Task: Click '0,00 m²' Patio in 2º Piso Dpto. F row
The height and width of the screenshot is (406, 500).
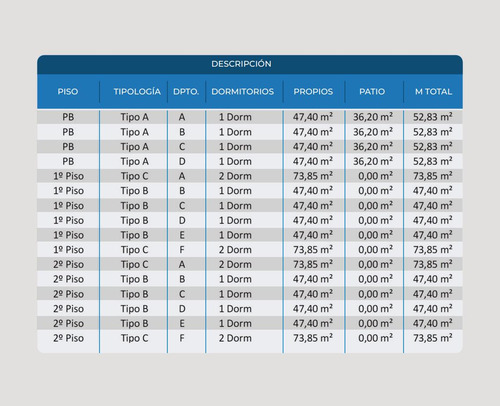Action: click(x=375, y=338)
